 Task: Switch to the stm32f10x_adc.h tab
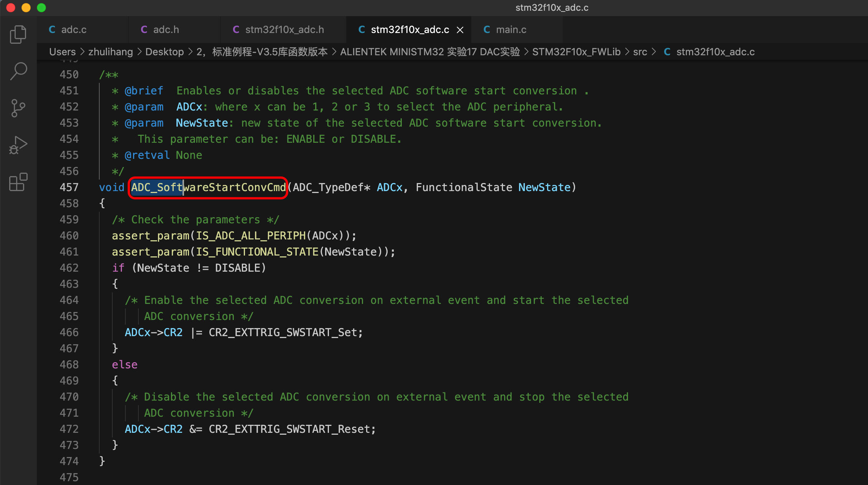point(286,30)
